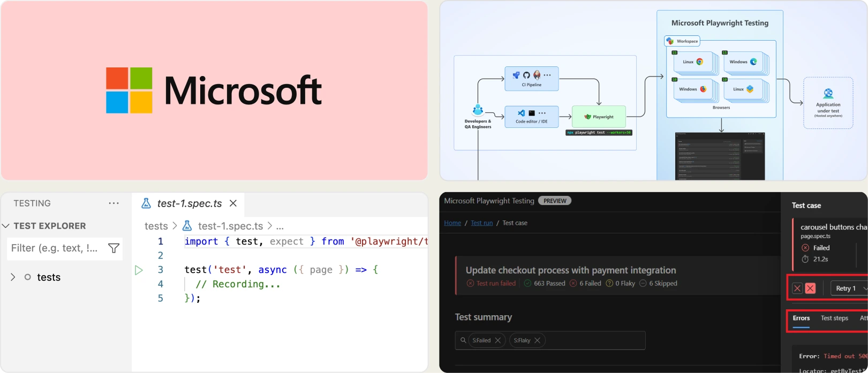Expand the tests tree item

13,277
